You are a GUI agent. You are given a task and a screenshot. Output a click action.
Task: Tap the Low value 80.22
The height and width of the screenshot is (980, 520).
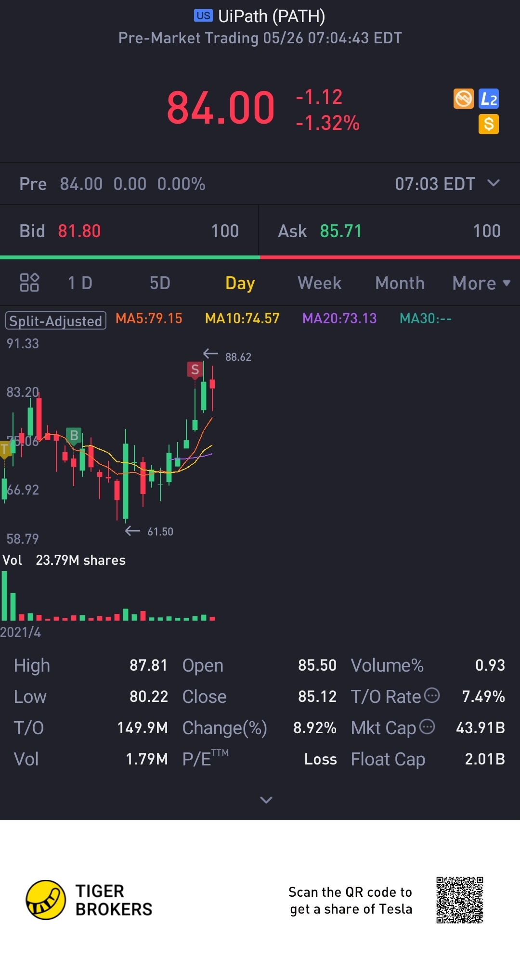coord(149,697)
